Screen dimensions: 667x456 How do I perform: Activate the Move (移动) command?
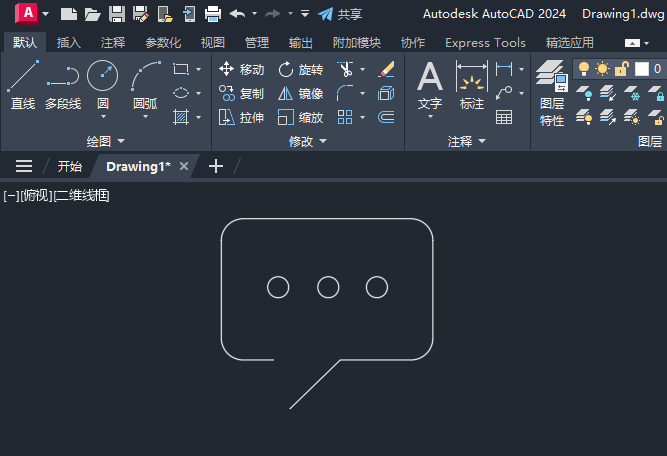pos(241,69)
